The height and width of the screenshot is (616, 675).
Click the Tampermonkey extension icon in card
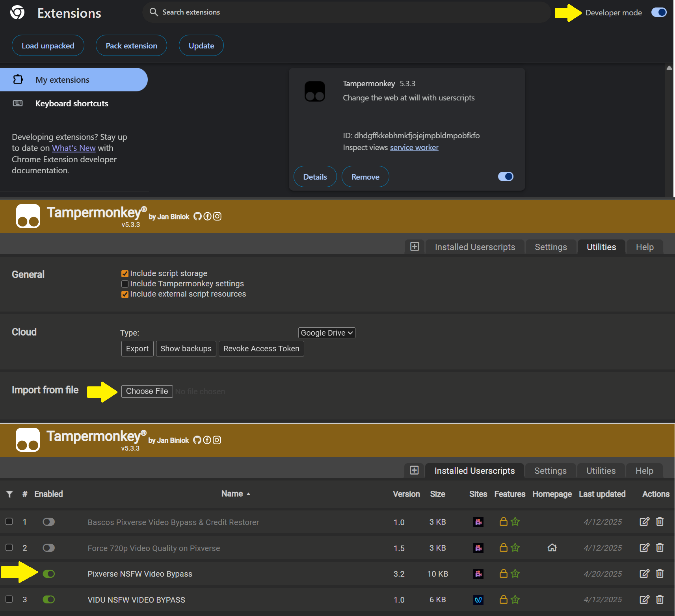point(315,91)
